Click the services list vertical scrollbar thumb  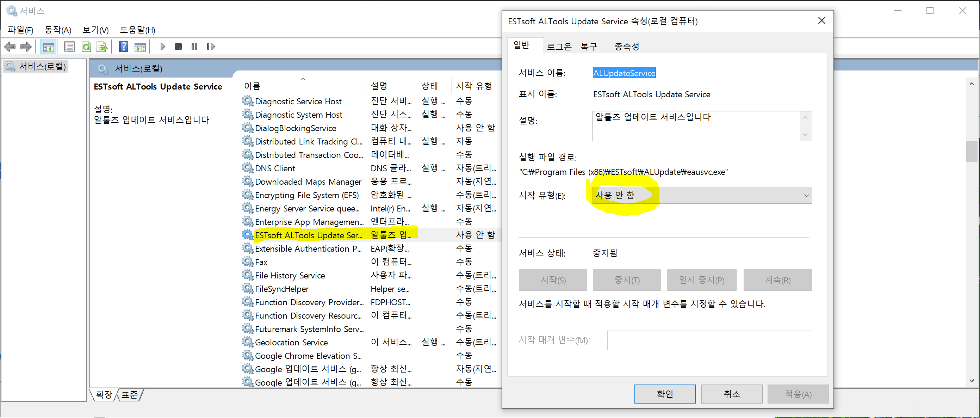(972, 151)
